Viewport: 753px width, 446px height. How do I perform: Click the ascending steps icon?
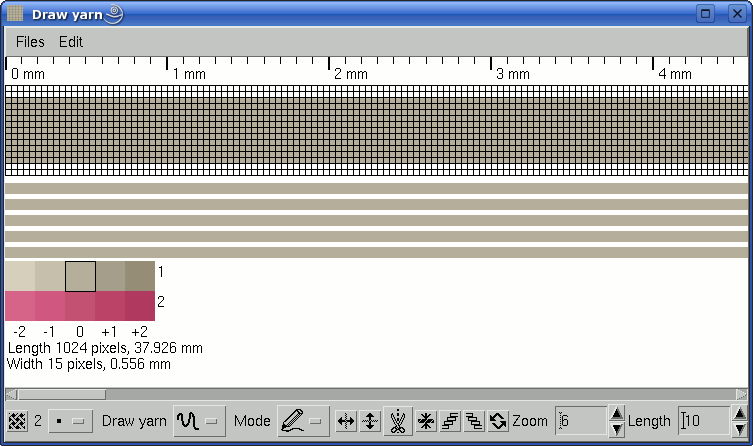[450, 421]
